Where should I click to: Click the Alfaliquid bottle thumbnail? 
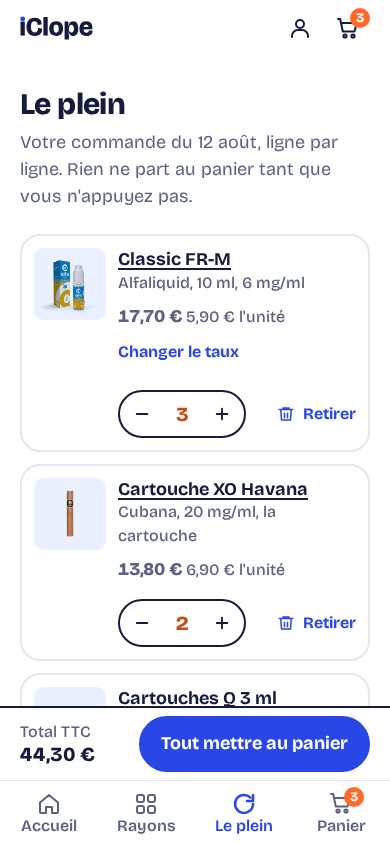coord(70,284)
